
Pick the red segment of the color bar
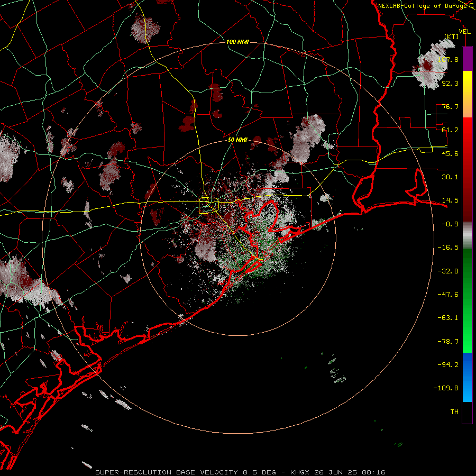click(467, 169)
